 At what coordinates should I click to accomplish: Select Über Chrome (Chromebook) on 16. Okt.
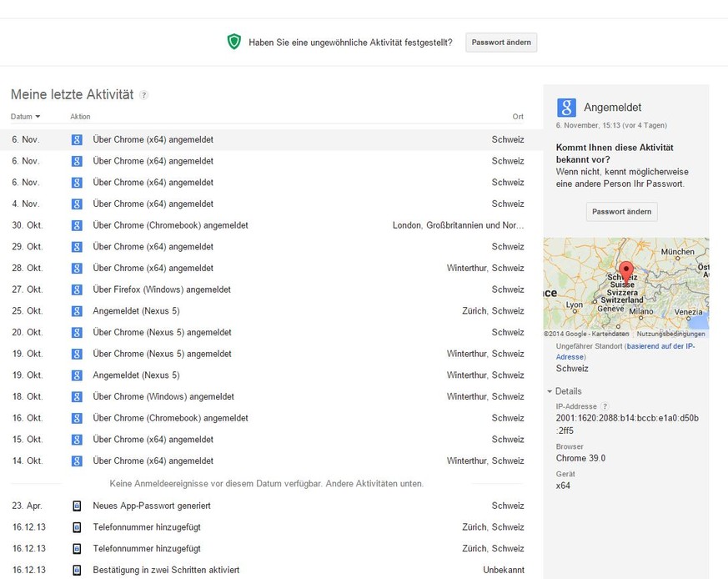(x=170, y=418)
